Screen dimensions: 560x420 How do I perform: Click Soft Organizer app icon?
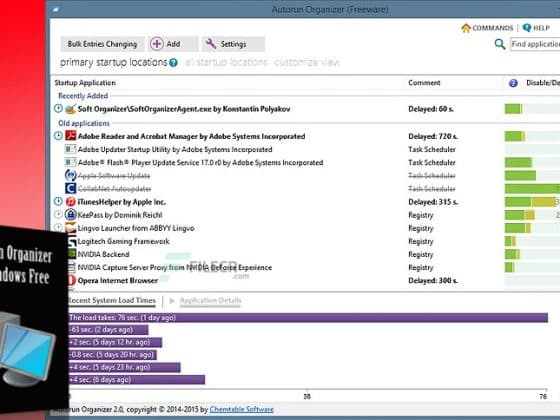tap(70, 109)
